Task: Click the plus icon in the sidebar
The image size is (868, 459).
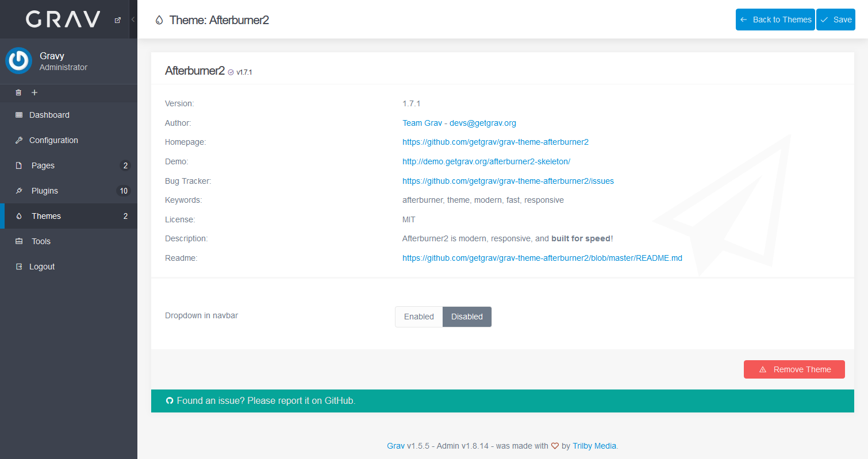Action: [34, 92]
